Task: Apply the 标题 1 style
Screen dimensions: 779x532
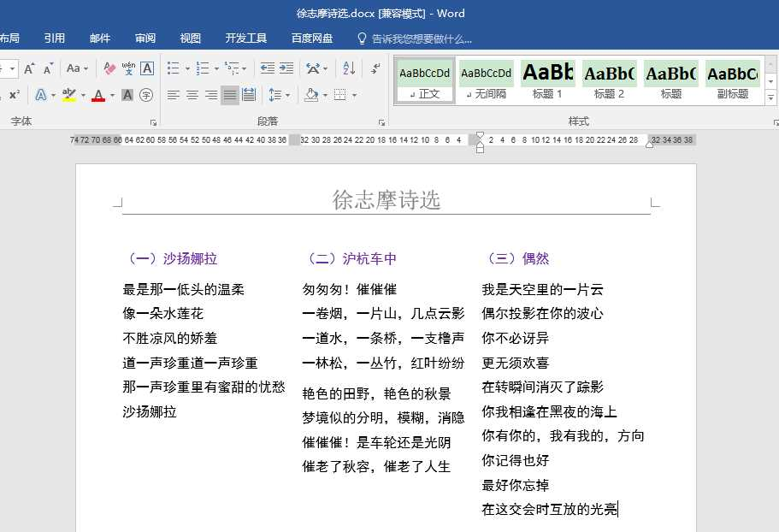Action: pyautogui.click(x=547, y=80)
